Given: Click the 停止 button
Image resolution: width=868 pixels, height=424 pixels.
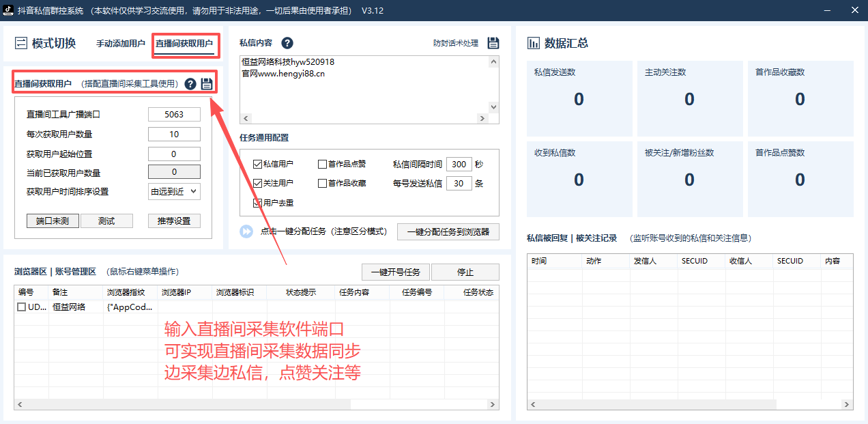Looking at the screenshot, I should (465, 272).
